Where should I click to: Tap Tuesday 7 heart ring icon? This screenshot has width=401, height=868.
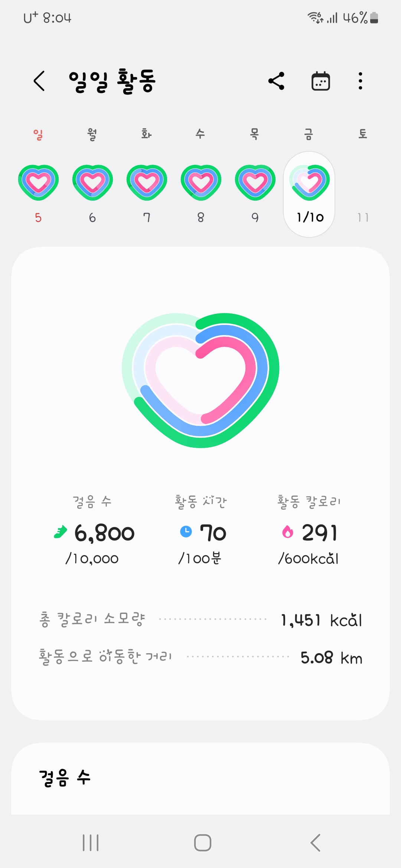click(147, 183)
